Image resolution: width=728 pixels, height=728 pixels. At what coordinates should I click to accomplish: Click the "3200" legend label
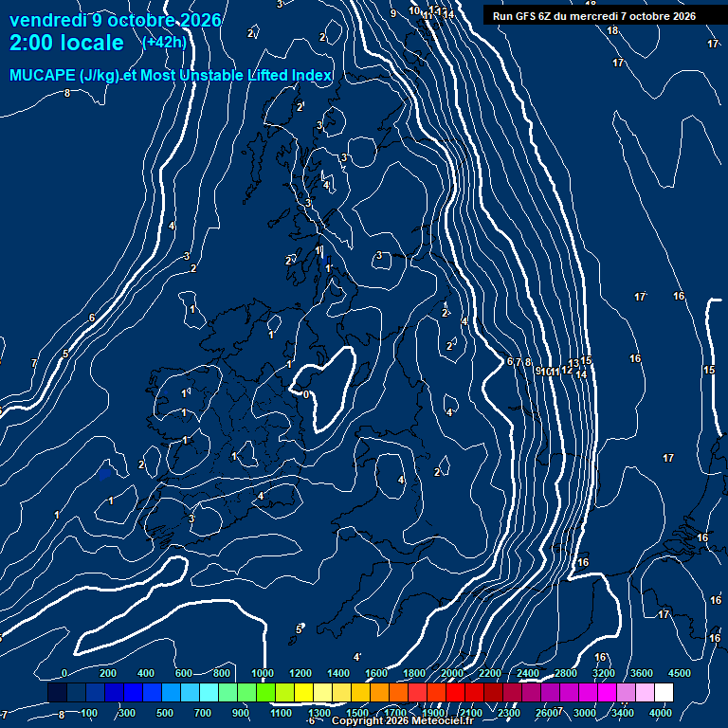tap(604, 673)
